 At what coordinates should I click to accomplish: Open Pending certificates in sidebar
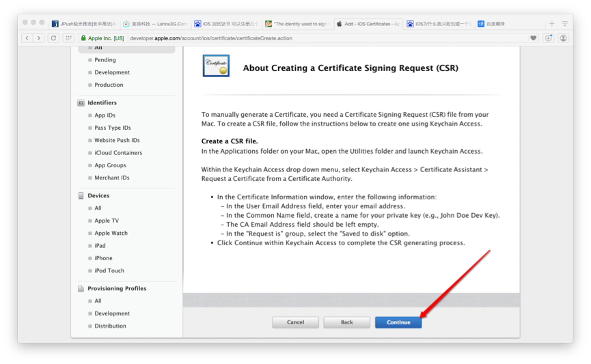(x=105, y=60)
